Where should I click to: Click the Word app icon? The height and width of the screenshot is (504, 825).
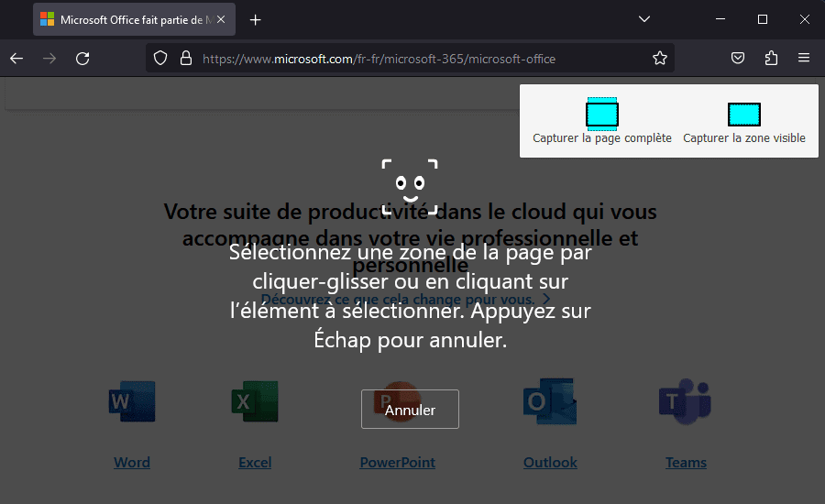tap(132, 401)
